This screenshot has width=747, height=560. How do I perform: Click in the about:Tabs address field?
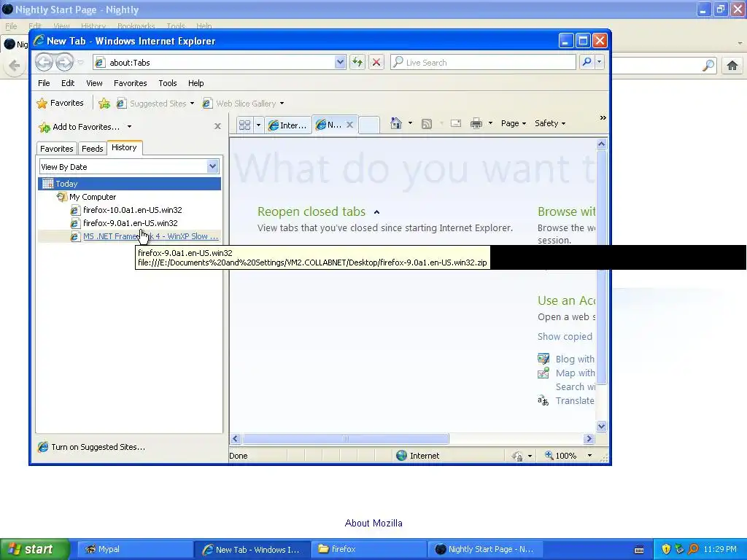pos(220,63)
